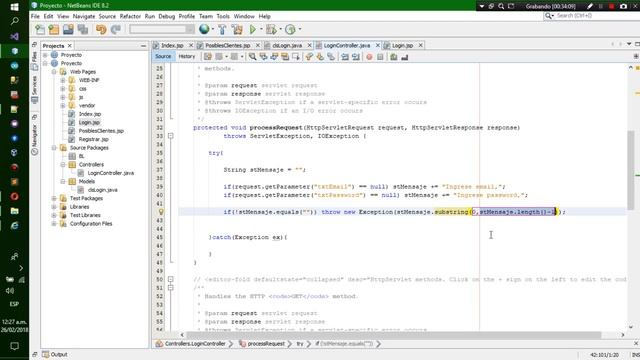The image size is (640, 360).
Task: Click the Next Bookmark icon
Action: (320, 57)
